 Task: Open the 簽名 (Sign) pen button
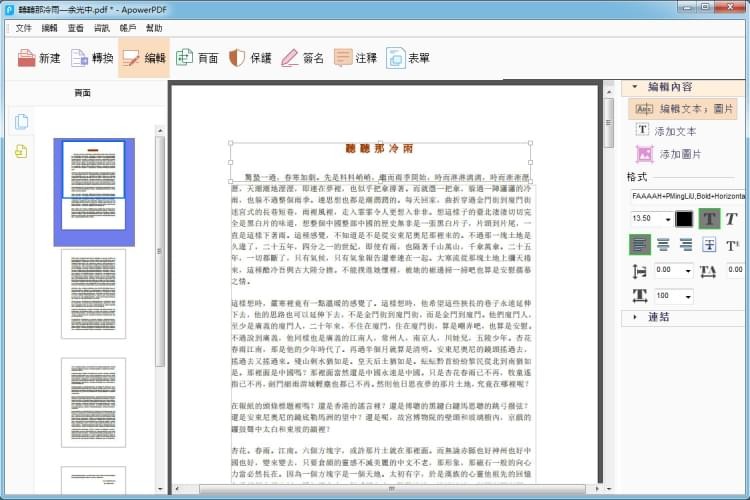coord(302,58)
